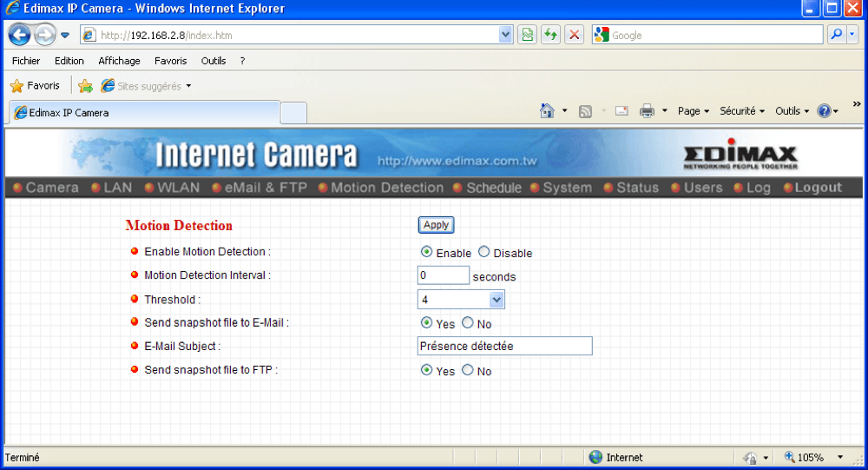Open the Page command menu
868x470 pixels.
pyautogui.click(x=693, y=111)
